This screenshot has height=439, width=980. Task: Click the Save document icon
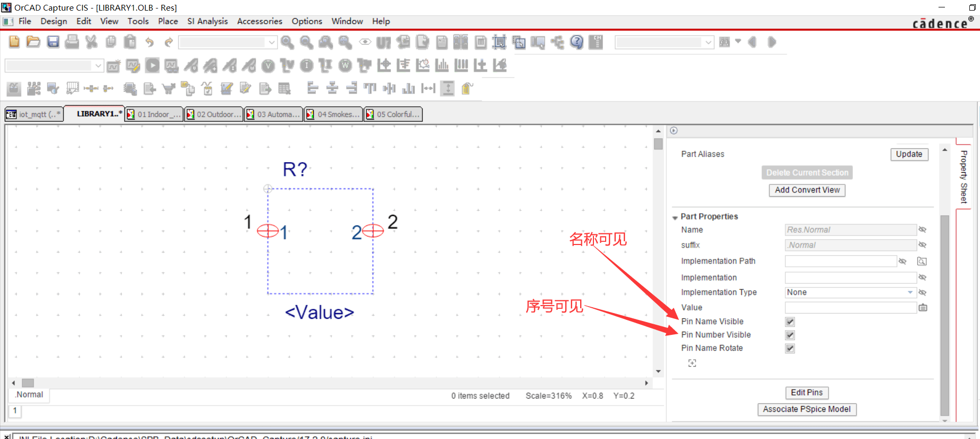click(x=53, y=42)
